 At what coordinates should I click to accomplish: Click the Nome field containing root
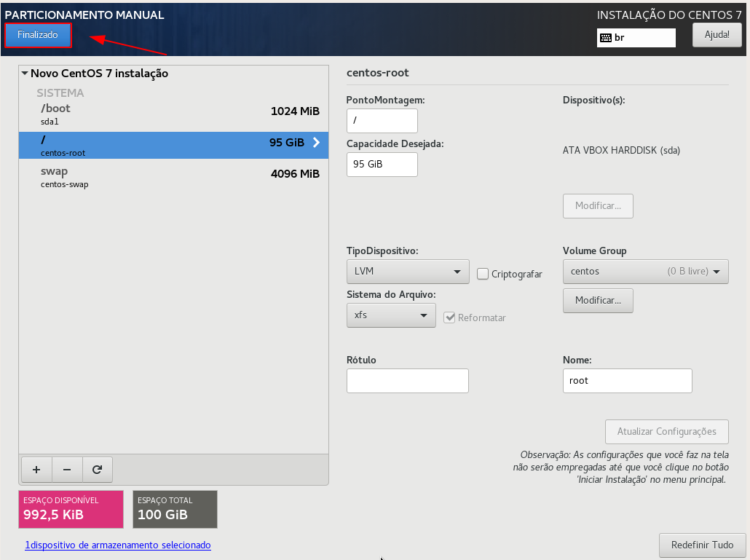pos(627,381)
